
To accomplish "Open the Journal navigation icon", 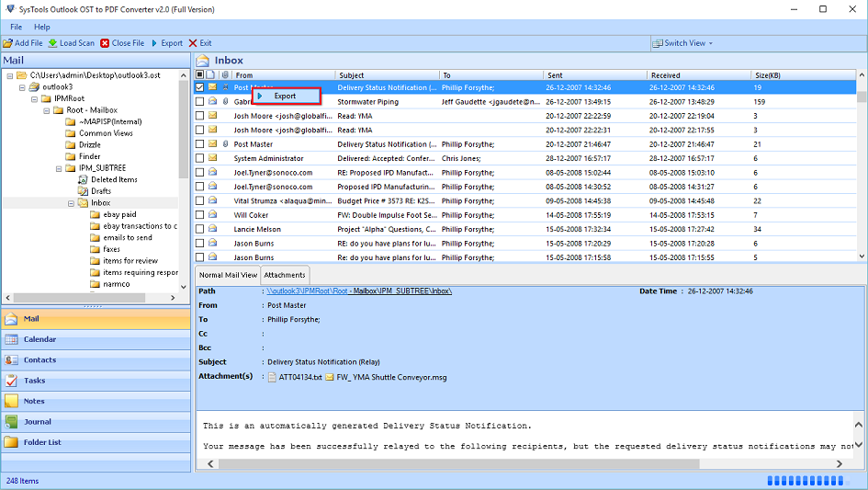I will click(11, 422).
